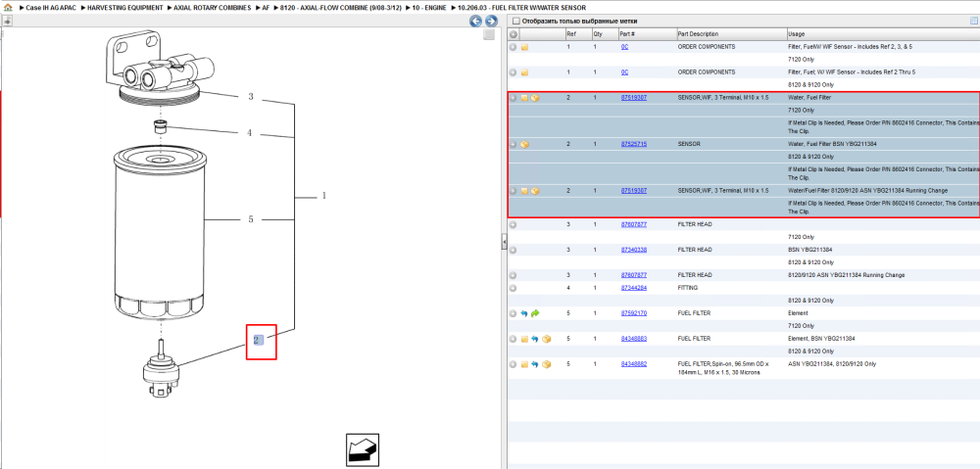980x469 pixels.
Task: Go to the previous diagram with back arrow
Action: point(475,22)
